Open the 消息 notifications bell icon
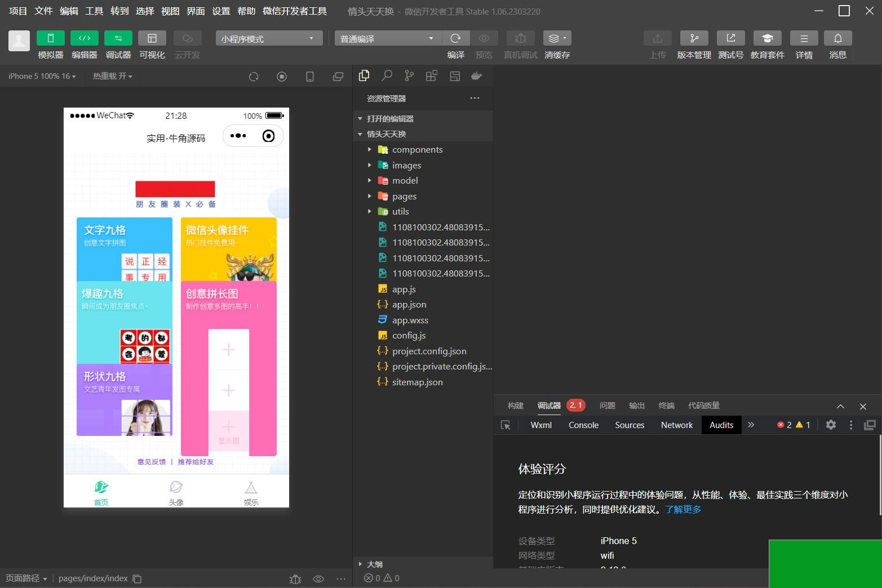The width and height of the screenshot is (882, 588). click(838, 38)
